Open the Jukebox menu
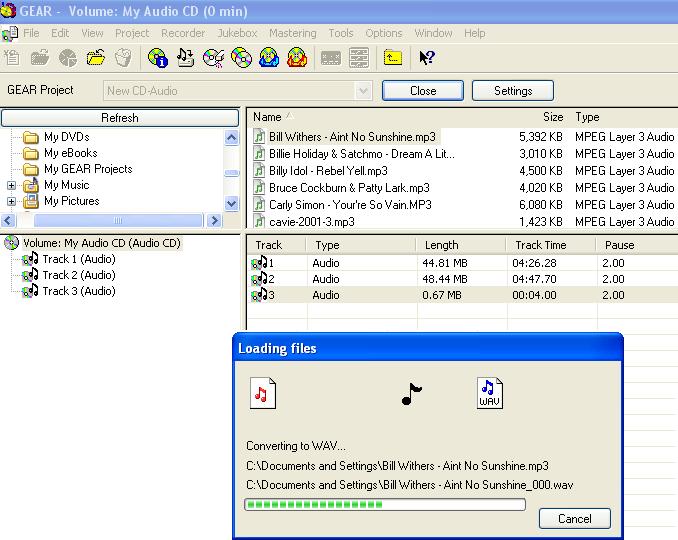678x540 pixels. tap(237, 33)
